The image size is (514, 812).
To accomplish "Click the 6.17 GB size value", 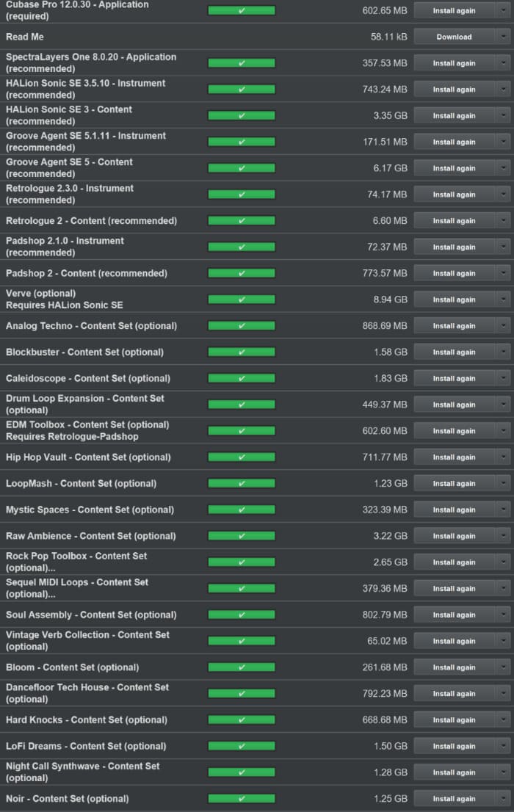I will pos(390,168).
